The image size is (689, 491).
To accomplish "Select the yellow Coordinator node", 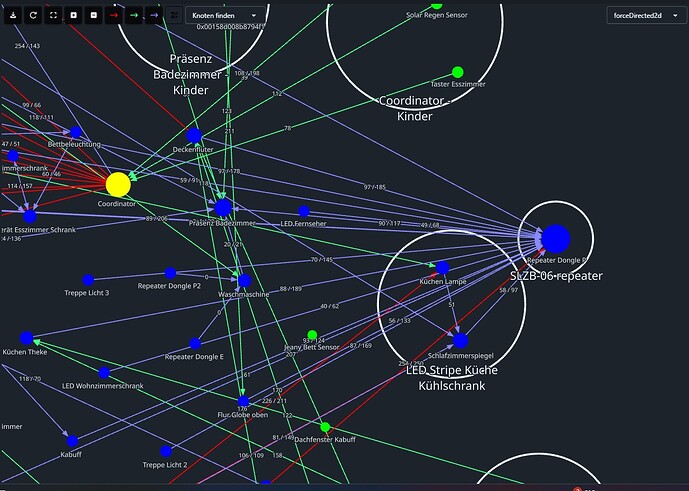I will tap(118, 184).
